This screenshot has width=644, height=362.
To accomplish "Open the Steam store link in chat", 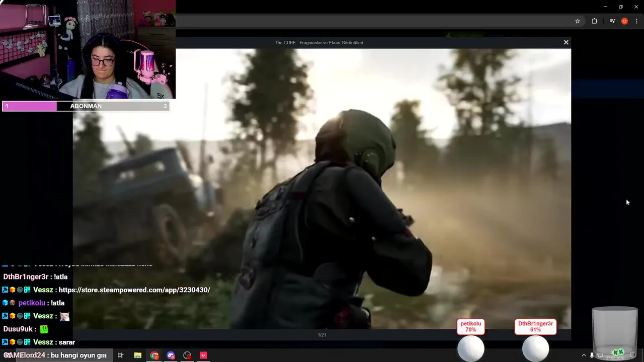I will pyautogui.click(x=134, y=290).
